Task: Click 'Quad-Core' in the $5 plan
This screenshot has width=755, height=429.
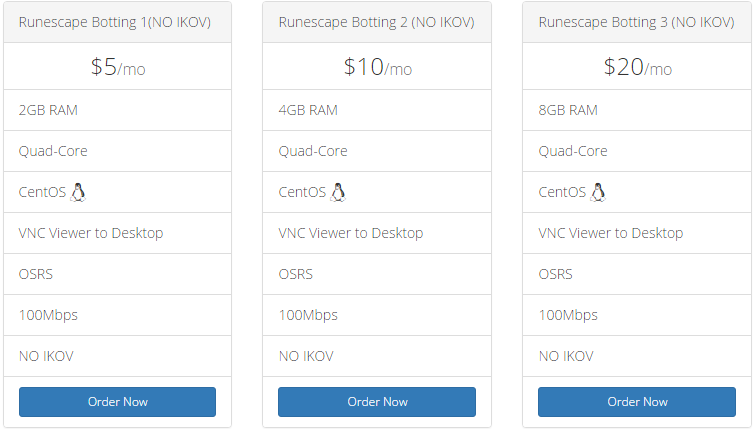Action: pyautogui.click(x=53, y=151)
